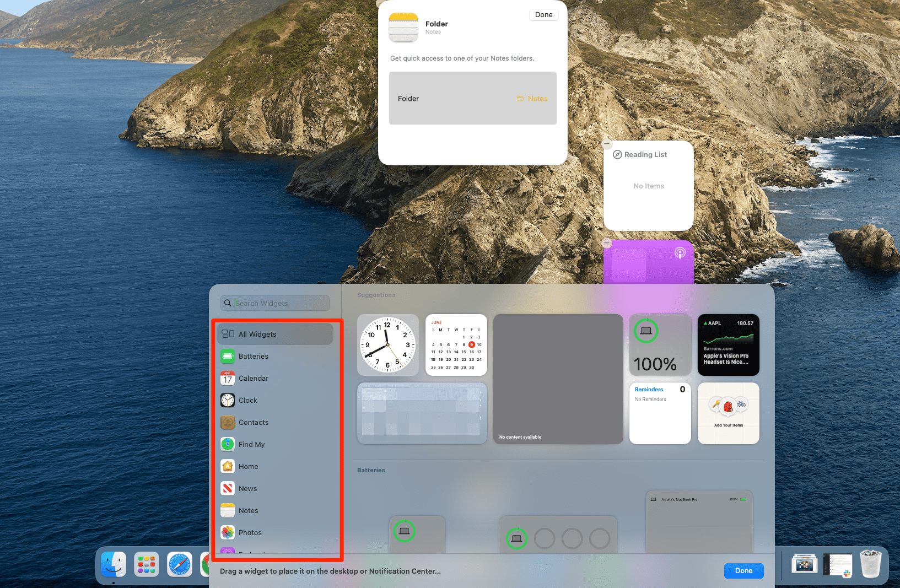Viewport: 900px width, 588px height.
Task: Select the Calendar icon in sidebar
Action: tap(228, 379)
